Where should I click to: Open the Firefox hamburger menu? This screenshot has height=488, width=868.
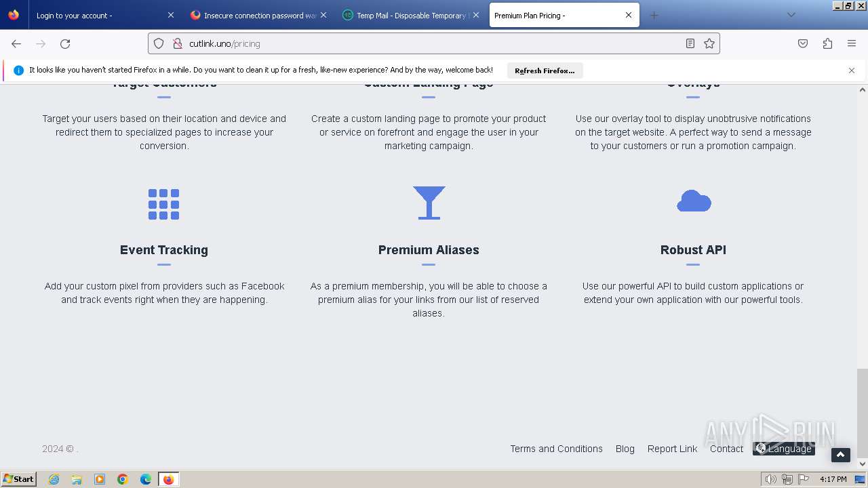pos(852,43)
